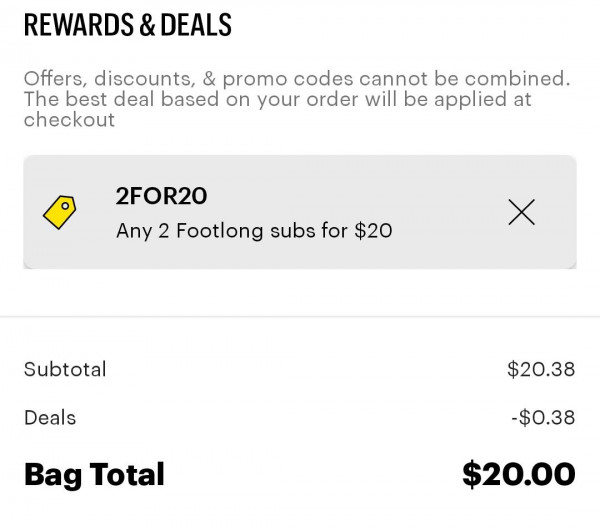Screen dimensions: 600x530
Task: Select the 2FOR20 promo code title
Action: (161, 196)
